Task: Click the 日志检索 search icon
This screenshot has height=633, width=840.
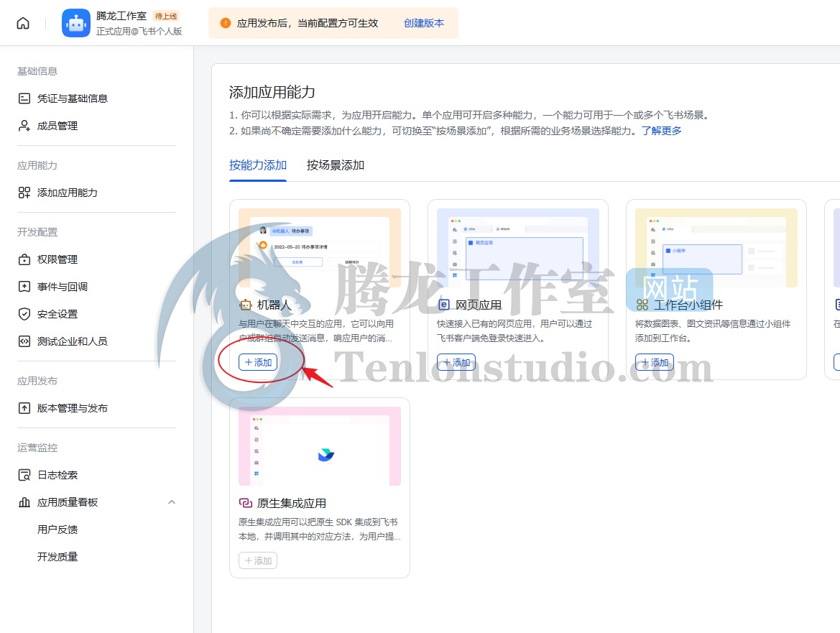Action: [x=24, y=475]
